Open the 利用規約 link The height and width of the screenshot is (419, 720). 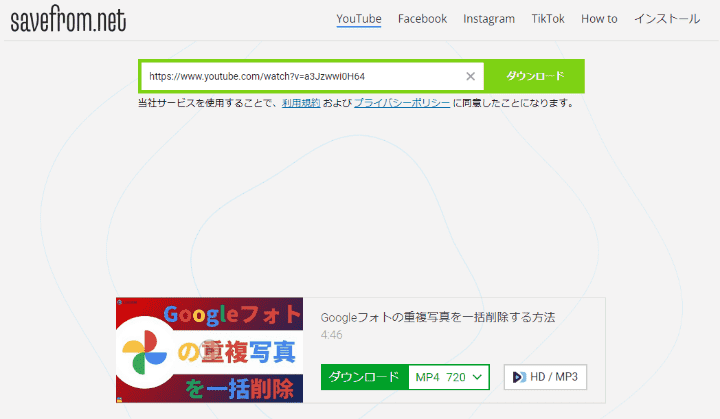click(301, 103)
